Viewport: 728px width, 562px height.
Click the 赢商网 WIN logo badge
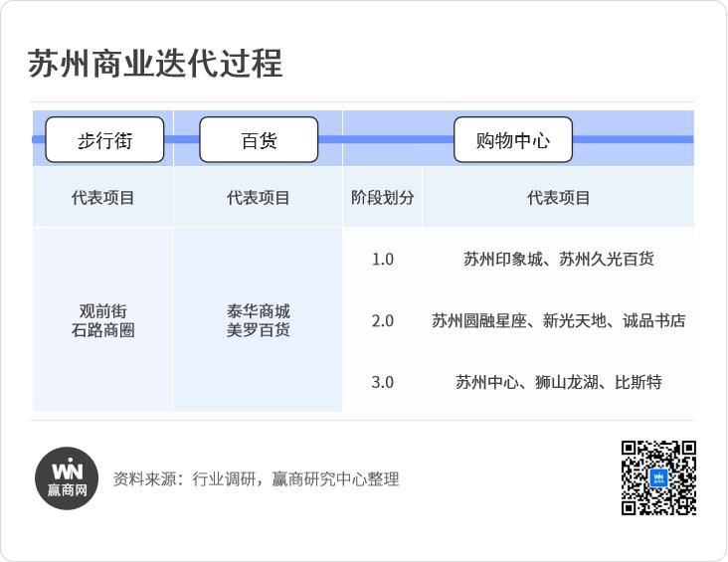point(67,478)
